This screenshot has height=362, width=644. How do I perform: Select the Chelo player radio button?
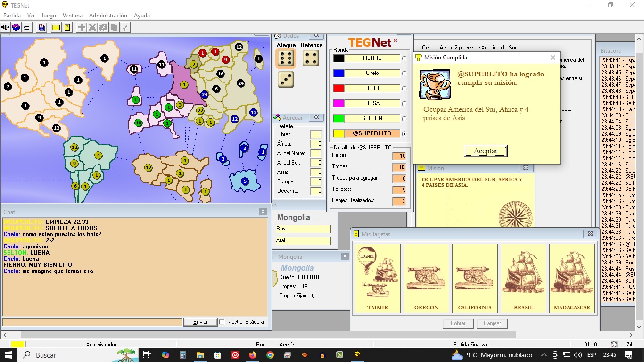[x=404, y=73]
